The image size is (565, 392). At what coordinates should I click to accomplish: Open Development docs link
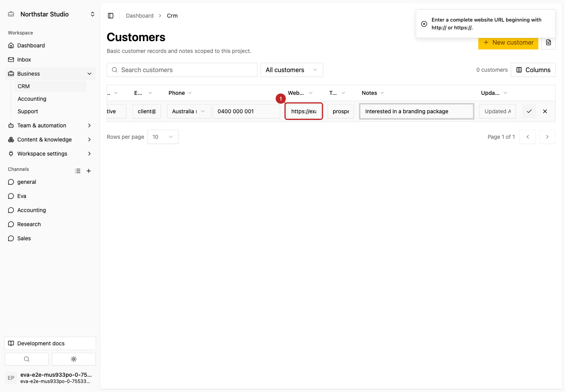[x=50, y=343]
